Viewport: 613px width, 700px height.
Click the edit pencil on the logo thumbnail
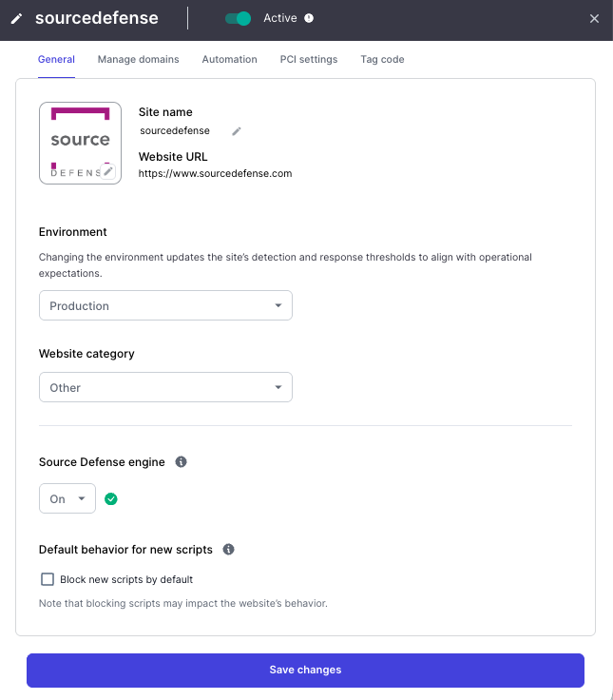coord(108,170)
